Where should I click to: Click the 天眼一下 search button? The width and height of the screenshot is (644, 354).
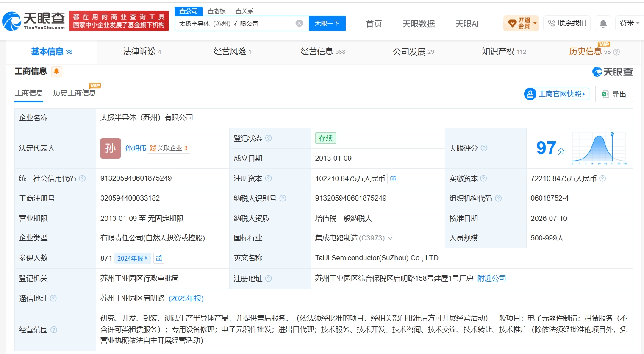(x=327, y=23)
